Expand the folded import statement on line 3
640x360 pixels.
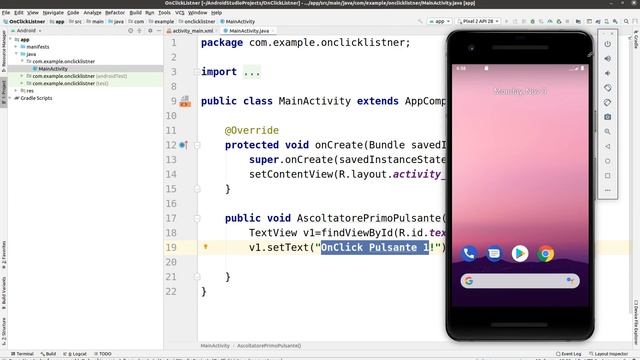point(197,72)
